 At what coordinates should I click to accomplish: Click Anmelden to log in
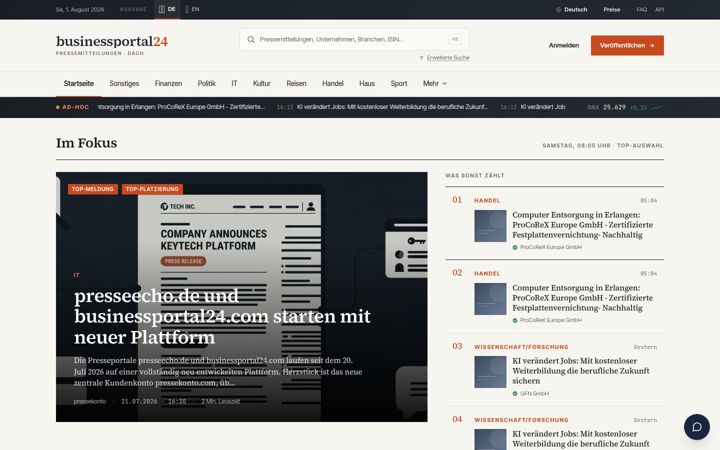563,45
